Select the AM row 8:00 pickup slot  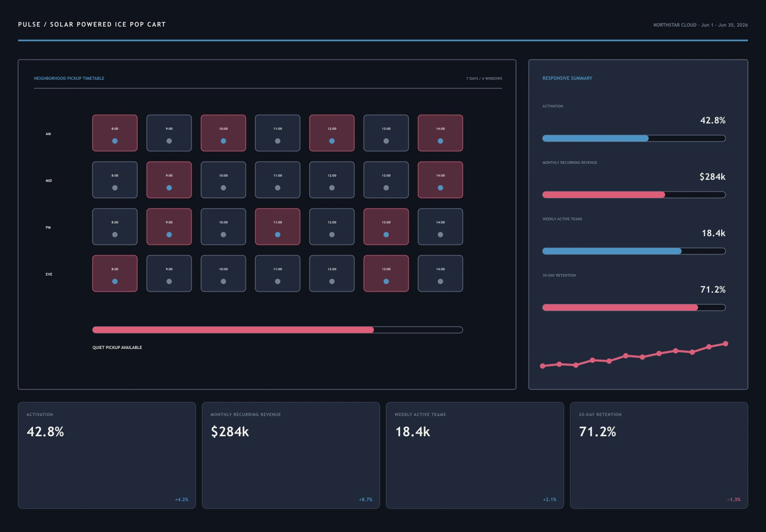coord(115,133)
